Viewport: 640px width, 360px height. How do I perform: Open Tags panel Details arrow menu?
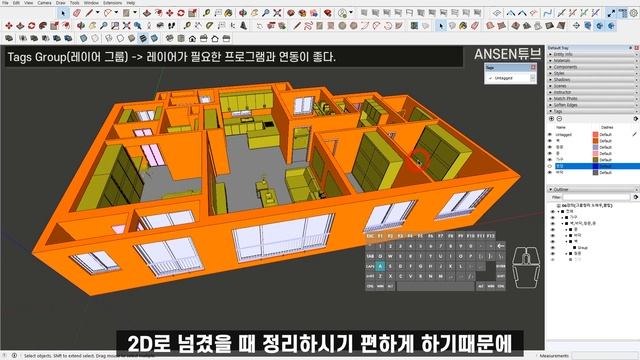(636, 119)
